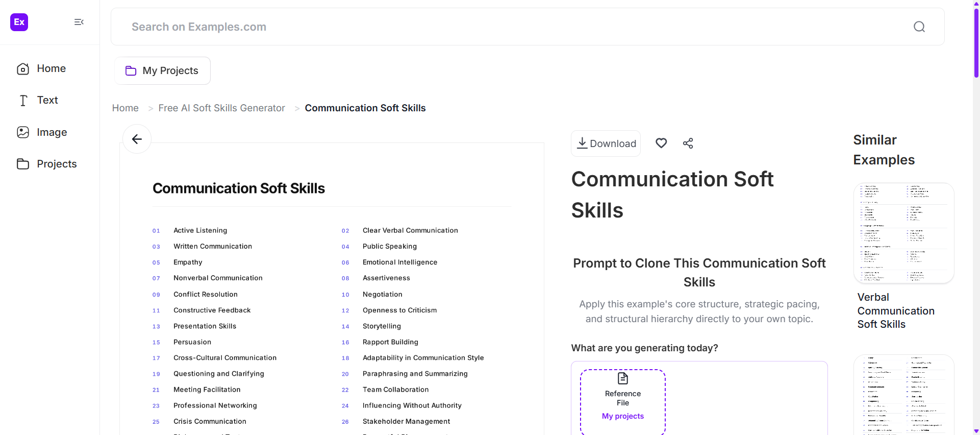Click 'What are you generating today?' label
The width and height of the screenshot is (980, 435).
[644, 348]
